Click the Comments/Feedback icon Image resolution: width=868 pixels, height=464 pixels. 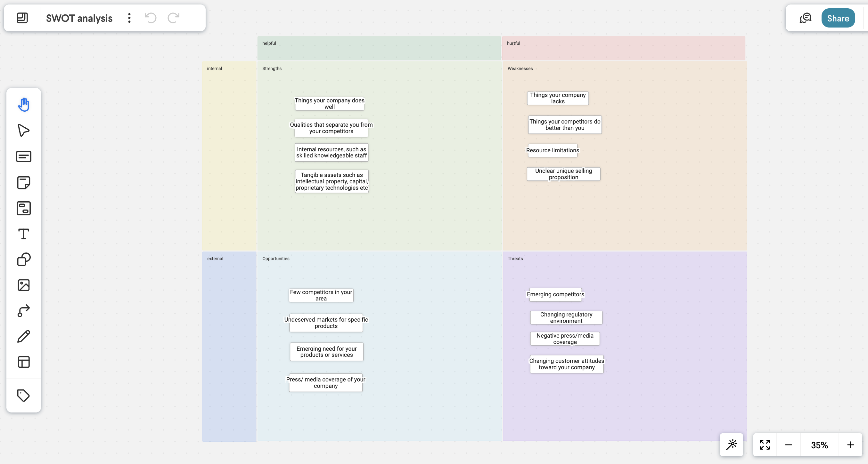pos(806,18)
